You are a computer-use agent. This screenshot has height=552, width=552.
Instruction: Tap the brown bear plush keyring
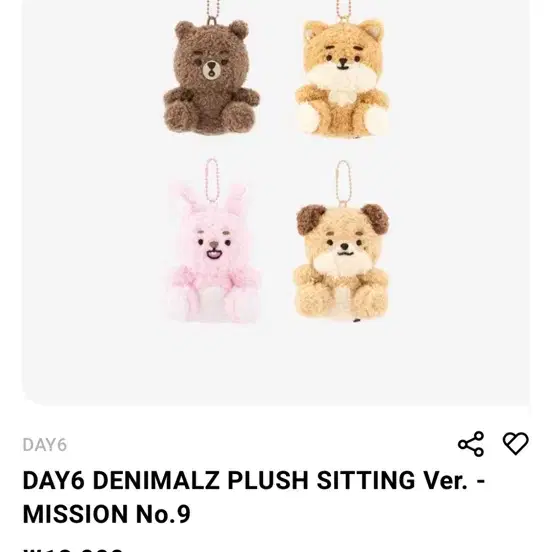coord(211,77)
